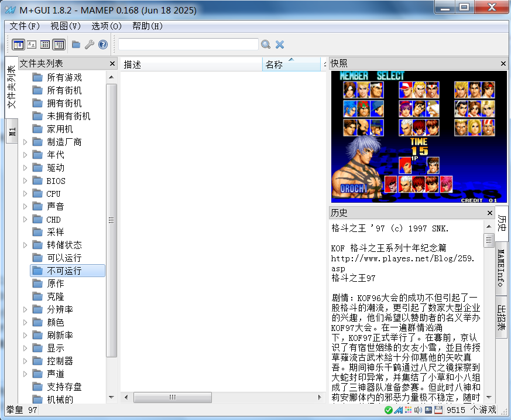Click the speaker sound status icon
The width and height of the screenshot is (511, 420).
(418, 410)
